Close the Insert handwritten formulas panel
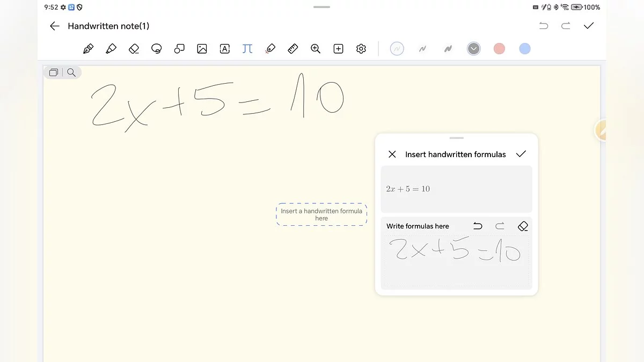 (392, 154)
